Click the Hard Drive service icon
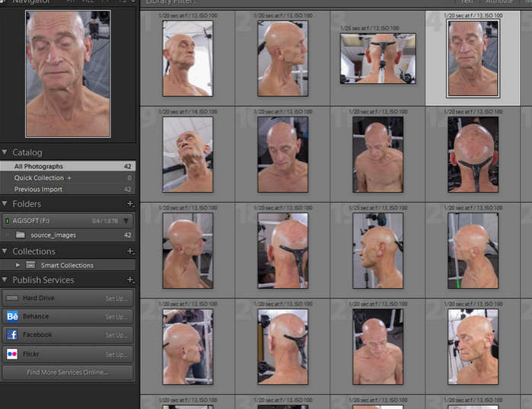 (12, 298)
